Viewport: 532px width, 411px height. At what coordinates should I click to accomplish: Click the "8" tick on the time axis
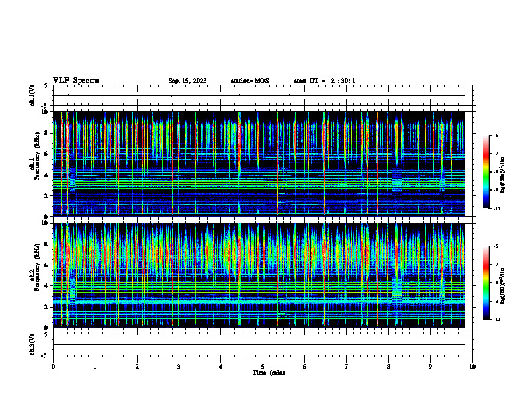tap(388, 367)
